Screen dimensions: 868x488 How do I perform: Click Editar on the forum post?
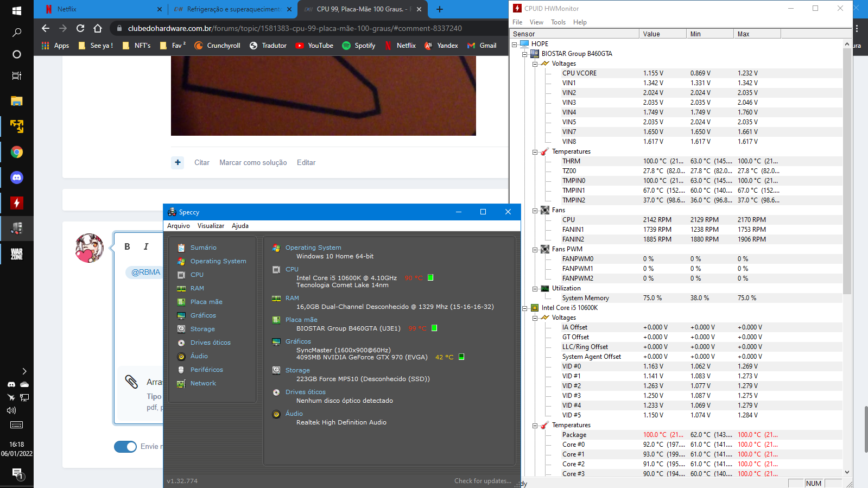coord(306,162)
